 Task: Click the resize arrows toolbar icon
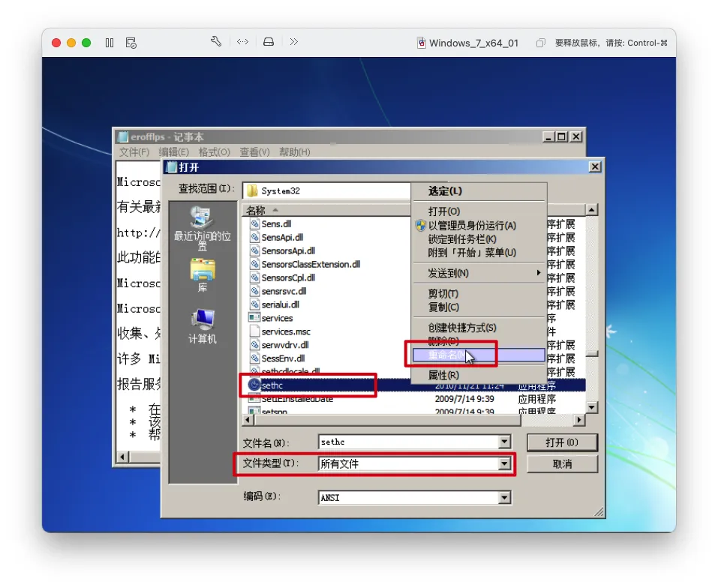[x=242, y=42]
